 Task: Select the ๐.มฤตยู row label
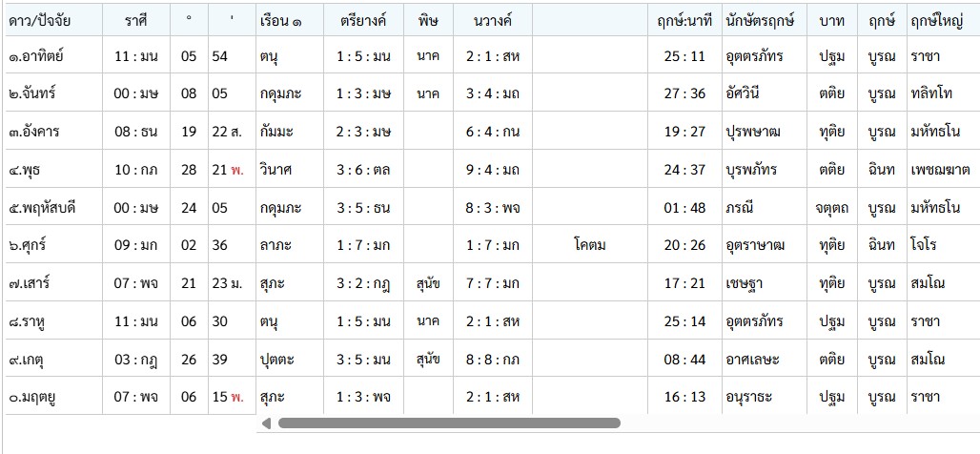pyautogui.click(x=32, y=397)
